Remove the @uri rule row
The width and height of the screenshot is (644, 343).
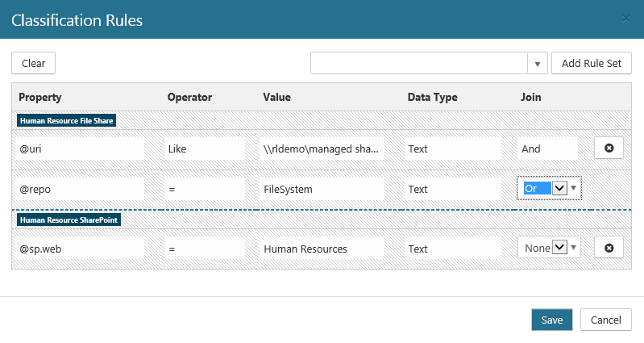click(609, 148)
